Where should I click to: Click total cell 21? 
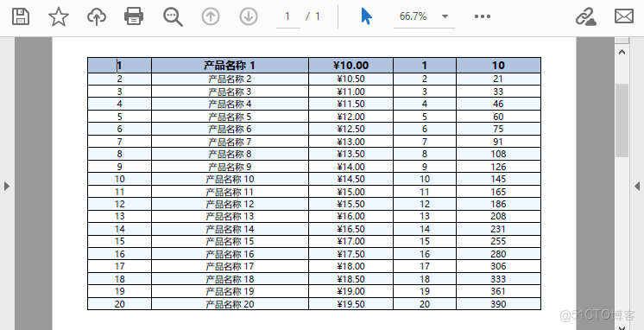[498, 79]
